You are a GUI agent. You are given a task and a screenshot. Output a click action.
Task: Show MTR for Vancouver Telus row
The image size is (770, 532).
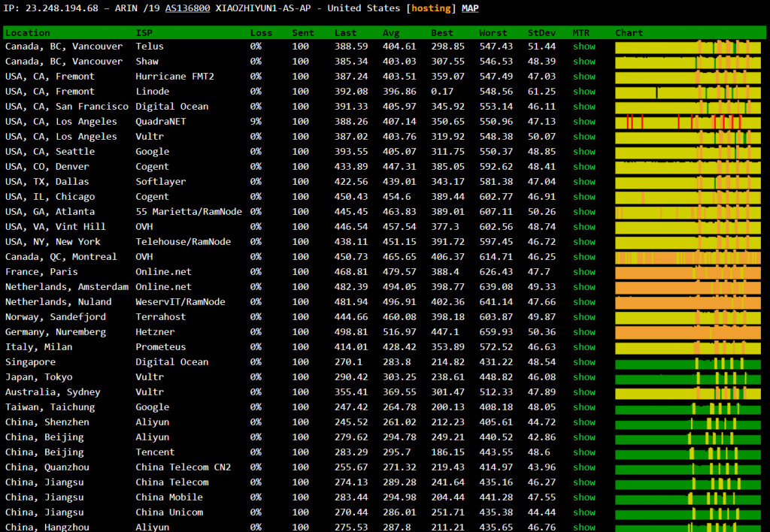tap(584, 47)
